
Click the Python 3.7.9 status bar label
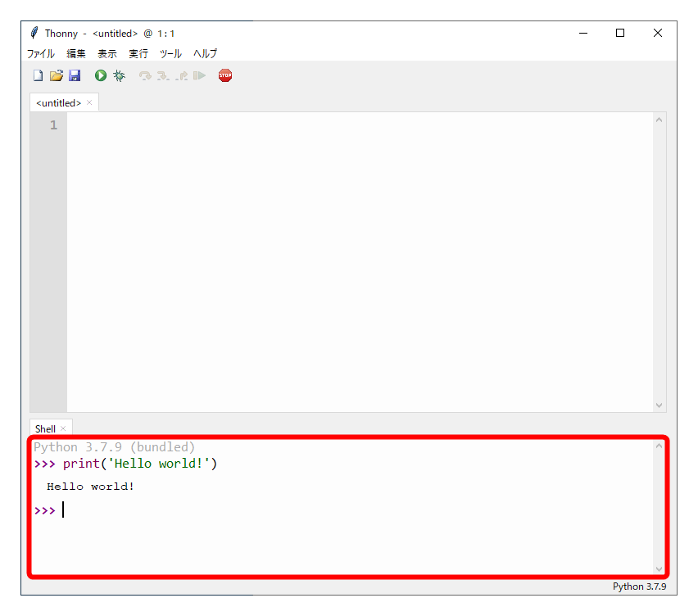[x=640, y=587]
